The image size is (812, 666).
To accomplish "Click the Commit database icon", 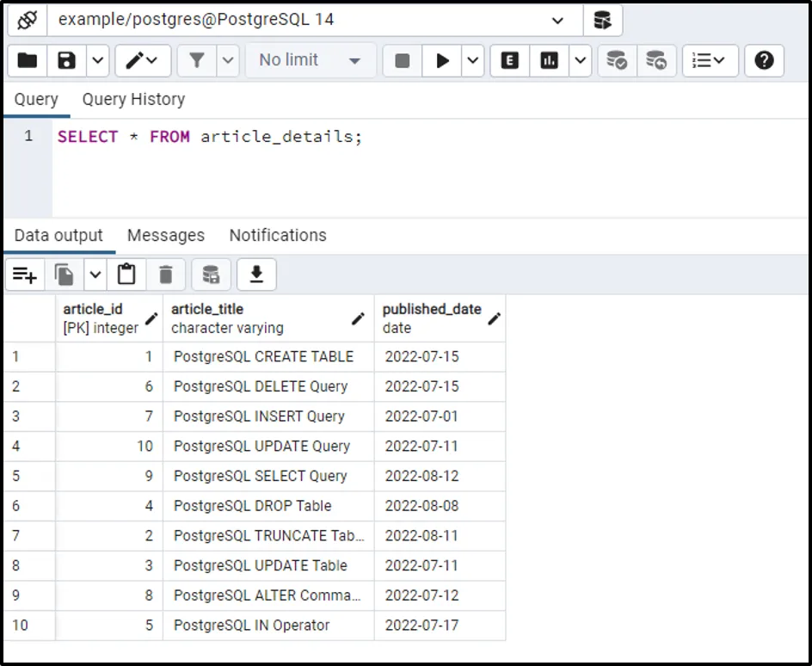I will click(617, 60).
